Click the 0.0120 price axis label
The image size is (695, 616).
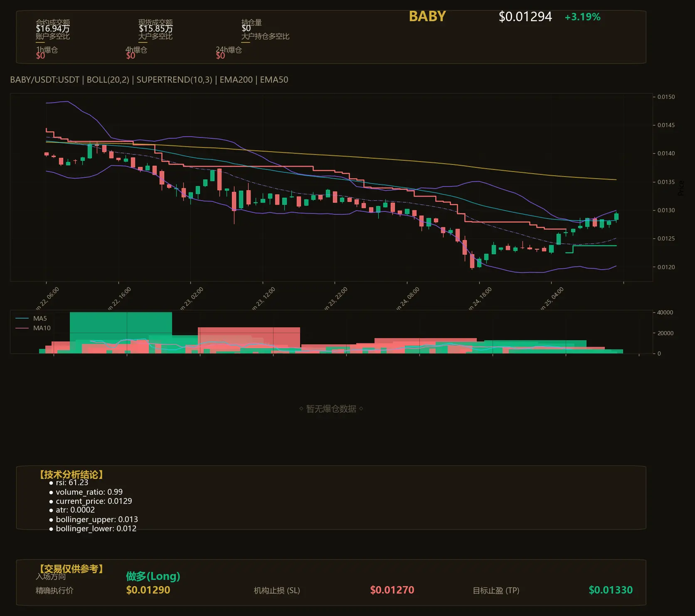point(666,267)
